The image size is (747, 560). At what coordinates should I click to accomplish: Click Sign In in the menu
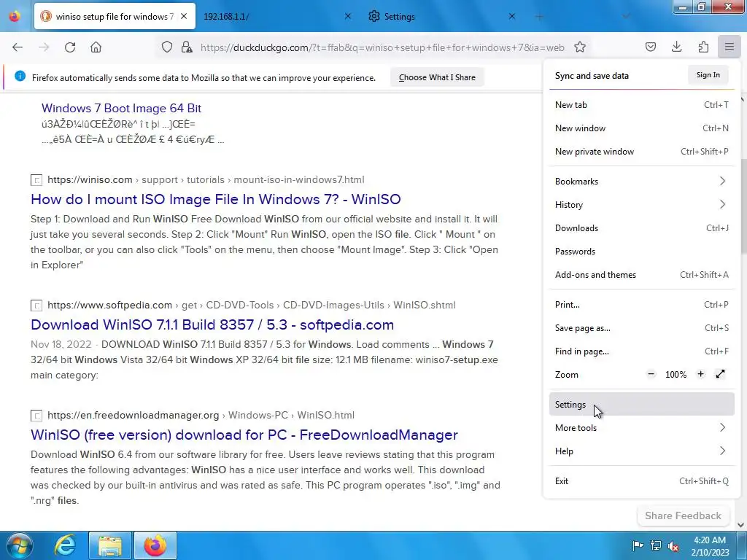(708, 75)
